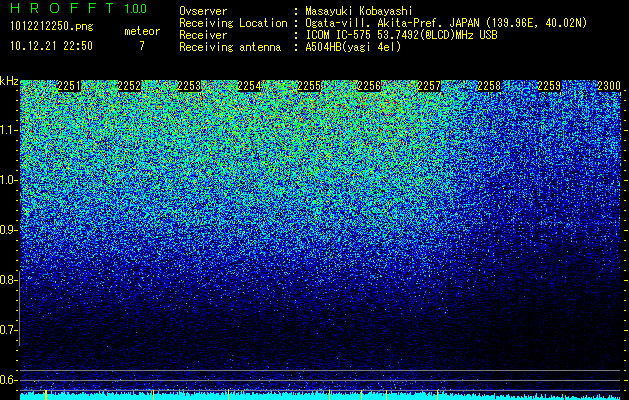Image resolution: width=629 pixels, height=400 pixels.
Task: Click the date stamp 10.12.21 22:50
Action: (x=51, y=46)
